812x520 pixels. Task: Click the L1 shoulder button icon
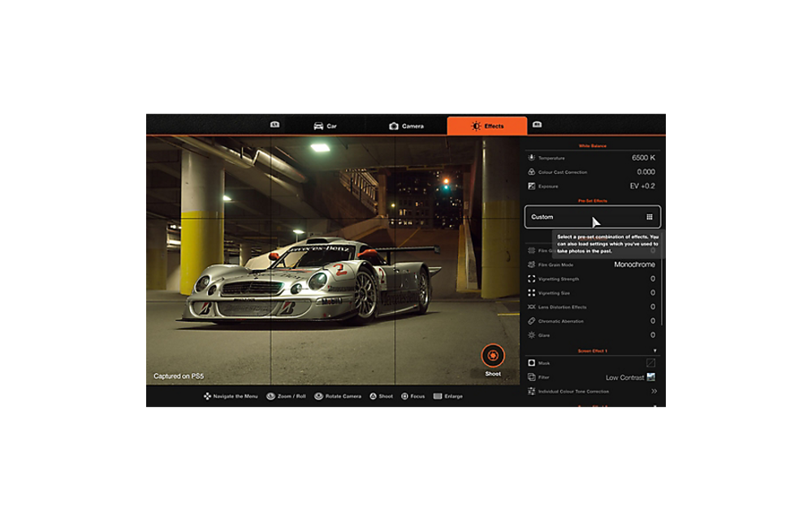pos(274,124)
